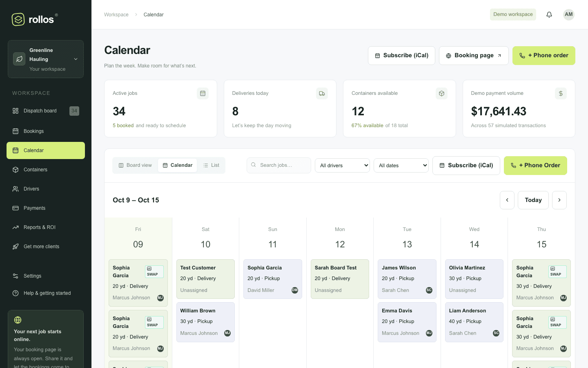The height and width of the screenshot is (368, 588).
Task: Click the Containers available box icon
Action: (441, 94)
